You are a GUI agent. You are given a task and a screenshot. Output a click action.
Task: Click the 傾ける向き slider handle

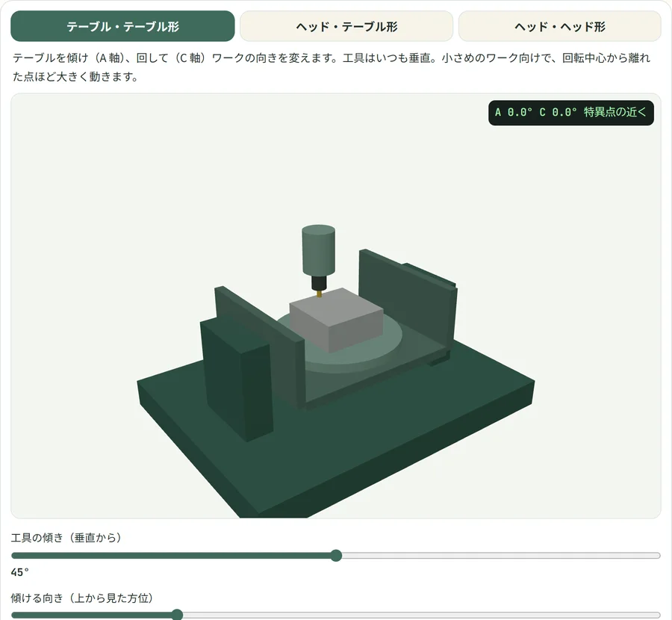click(x=177, y=615)
